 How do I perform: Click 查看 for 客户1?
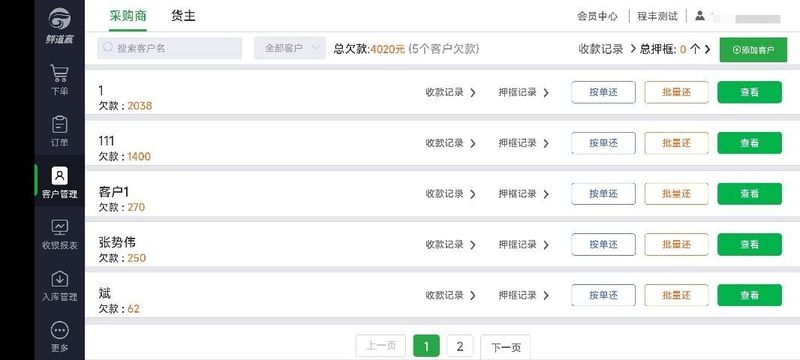(x=749, y=194)
